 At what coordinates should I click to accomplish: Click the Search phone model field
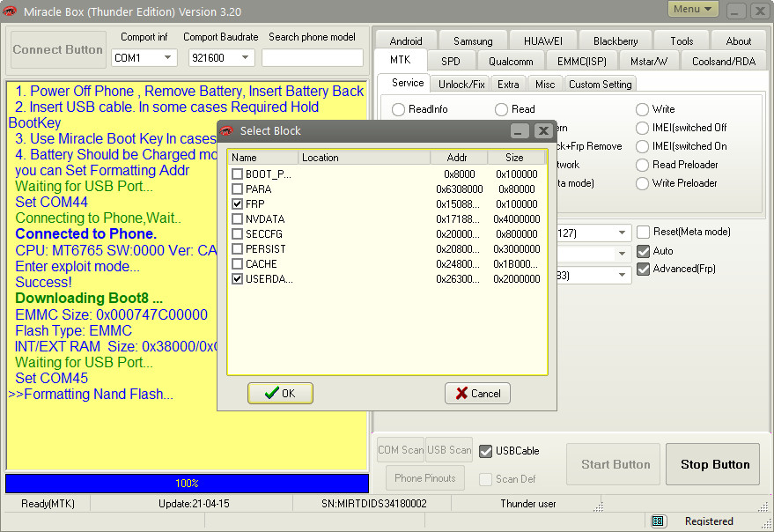[x=313, y=58]
